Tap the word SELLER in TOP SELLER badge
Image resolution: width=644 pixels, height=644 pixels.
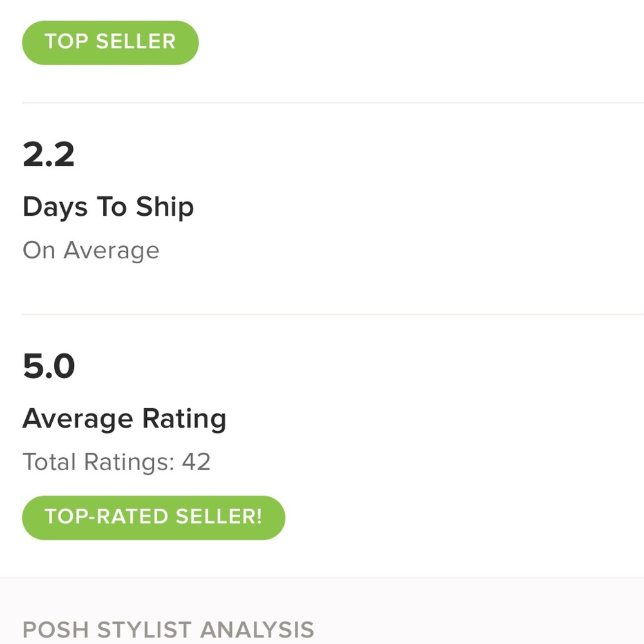coord(135,43)
